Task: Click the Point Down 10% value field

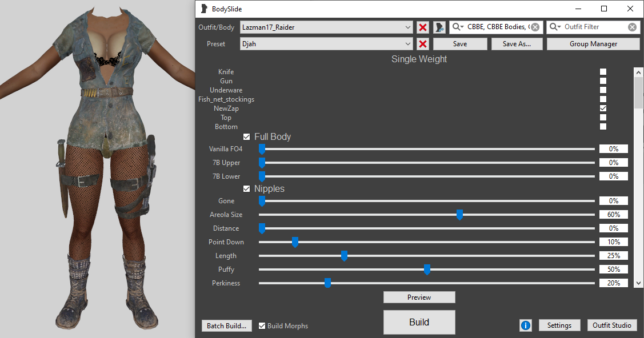Action: pos(614,242)
